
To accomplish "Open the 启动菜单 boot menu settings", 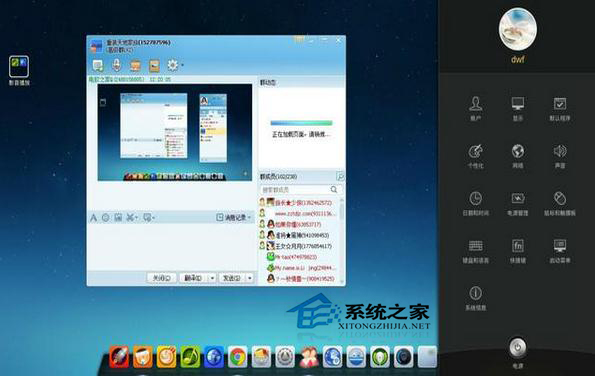I will (560, 250).
